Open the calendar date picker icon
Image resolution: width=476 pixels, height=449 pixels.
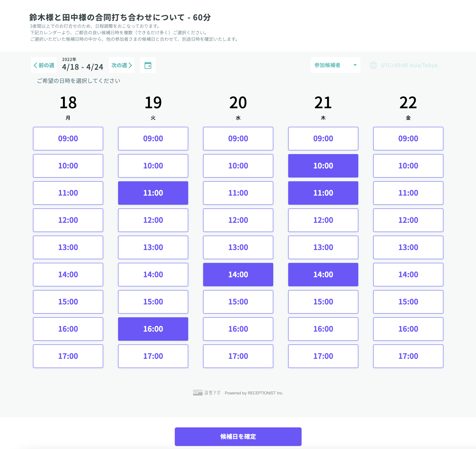148,65
